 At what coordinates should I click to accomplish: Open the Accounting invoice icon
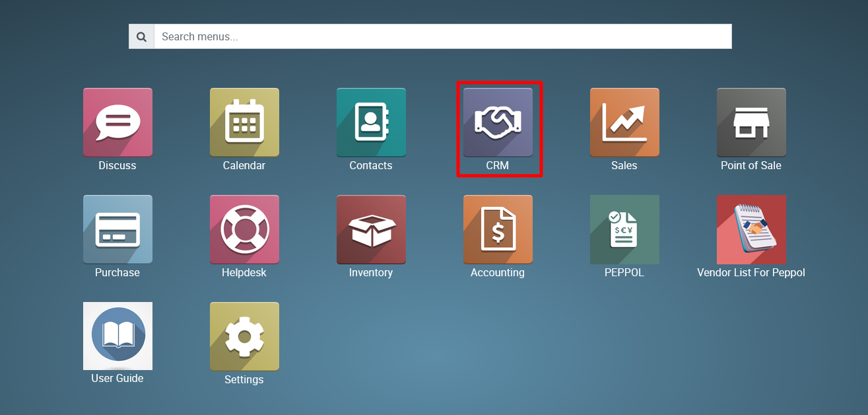pos(498,229)
